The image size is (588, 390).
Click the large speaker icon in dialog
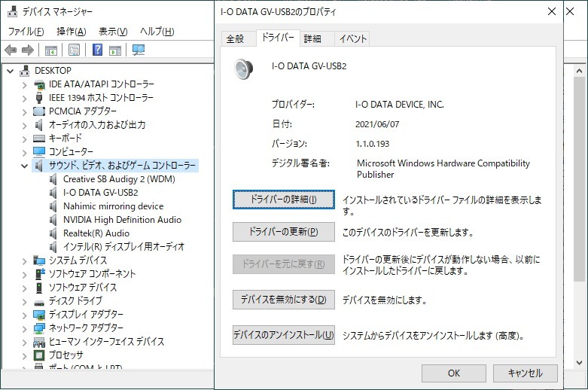(x=243, y=69)
